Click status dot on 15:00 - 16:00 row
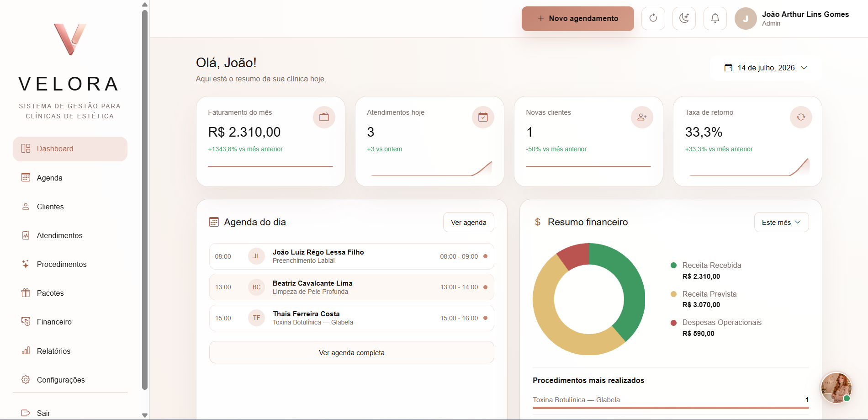 click(485, 318)
